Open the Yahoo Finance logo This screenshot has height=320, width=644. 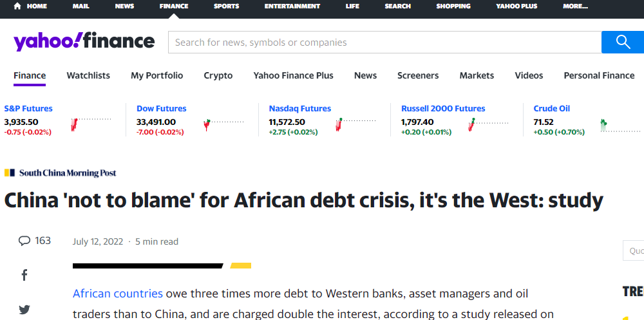84,41
